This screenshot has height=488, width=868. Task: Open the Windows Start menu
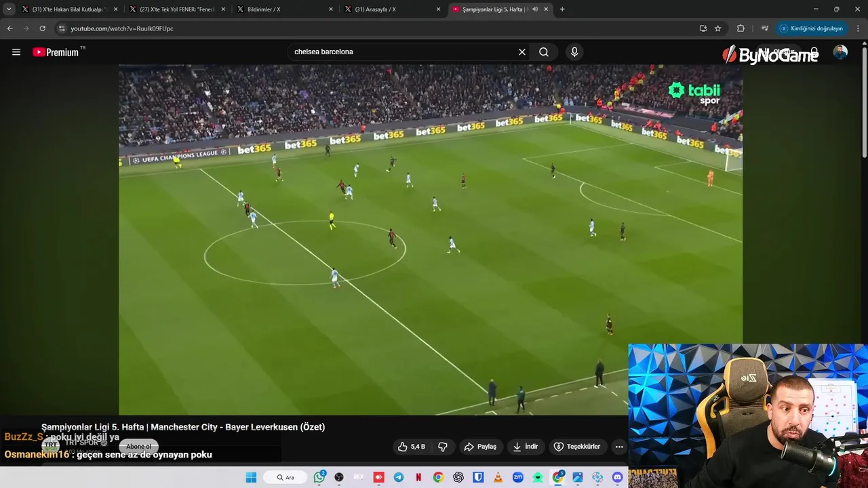pyautogui.click(x=251, y=477)
